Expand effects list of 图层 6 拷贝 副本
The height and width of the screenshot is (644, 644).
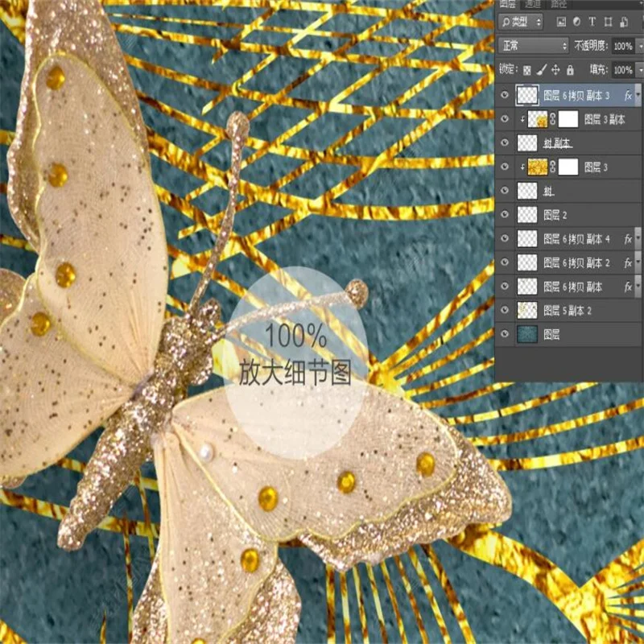click(638, 287)
